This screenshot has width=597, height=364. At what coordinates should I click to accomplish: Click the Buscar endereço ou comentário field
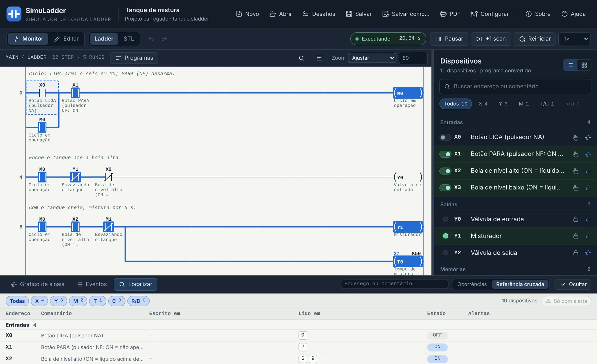[515, 87]
